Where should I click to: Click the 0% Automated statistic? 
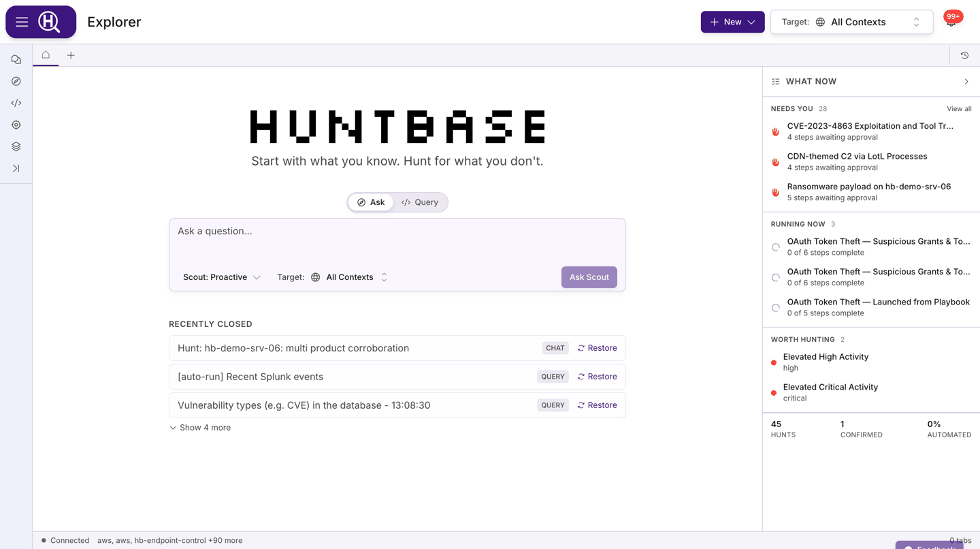[949, 429]
